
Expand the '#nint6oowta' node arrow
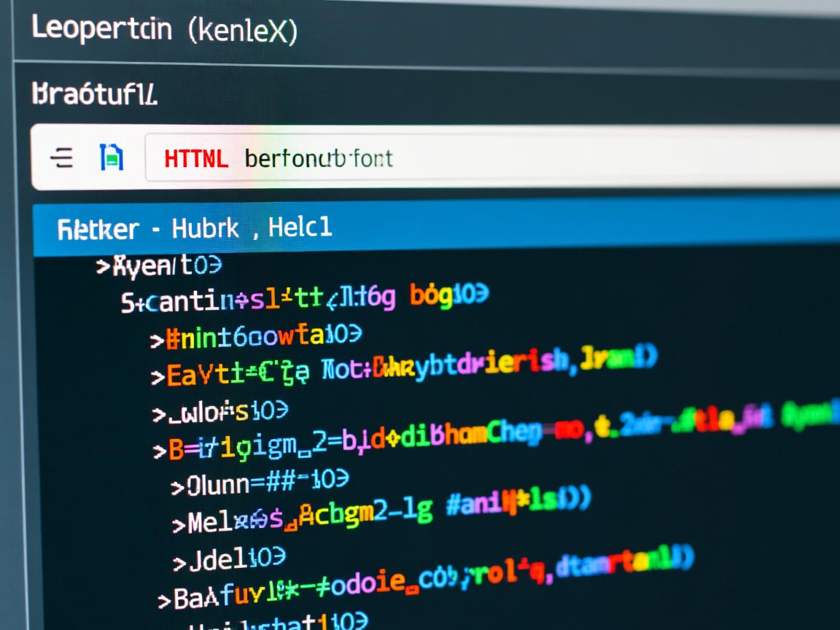coord(156,340)
